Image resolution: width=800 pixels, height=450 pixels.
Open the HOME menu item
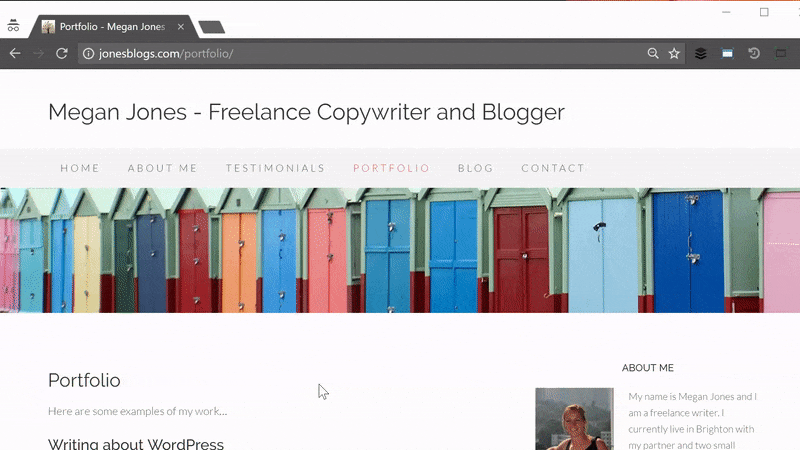point(80,168)
